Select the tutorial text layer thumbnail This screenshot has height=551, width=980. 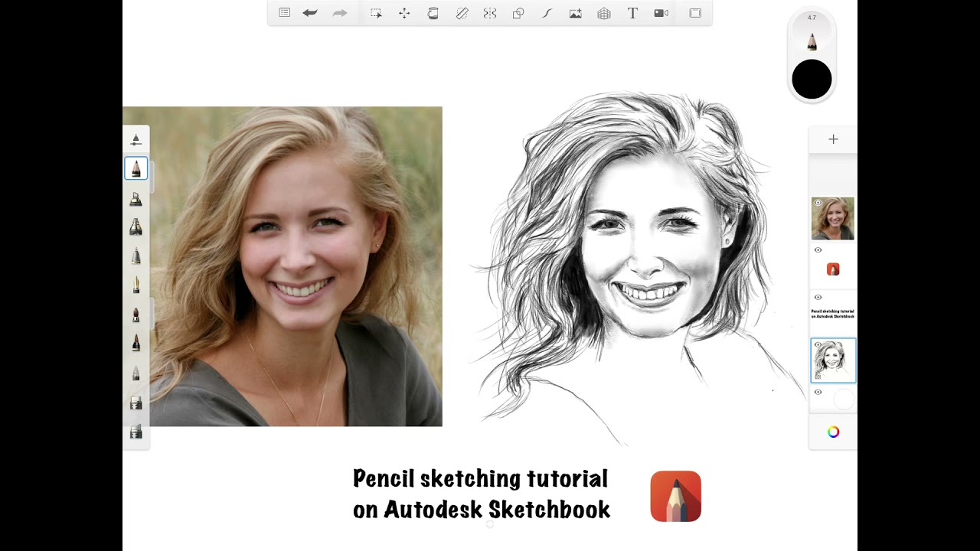[833, 314]
